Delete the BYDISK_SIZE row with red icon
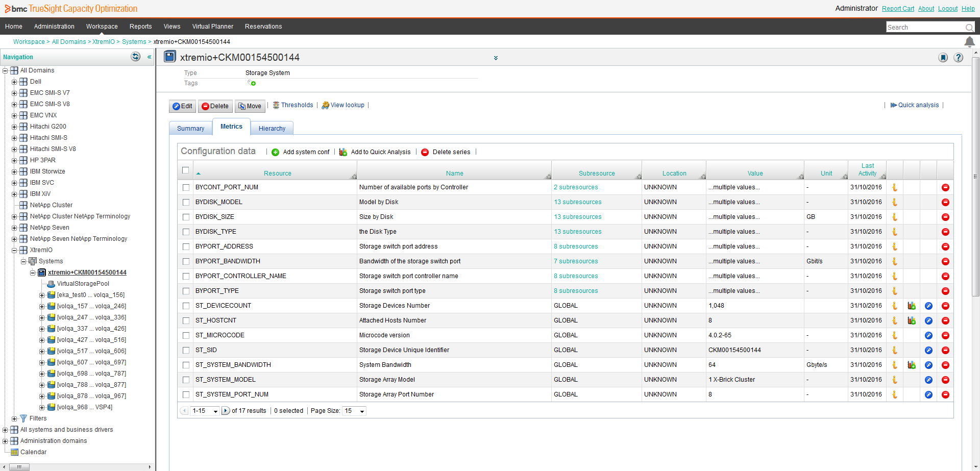Viewport: 980px width, 471px height. point(945,217)
